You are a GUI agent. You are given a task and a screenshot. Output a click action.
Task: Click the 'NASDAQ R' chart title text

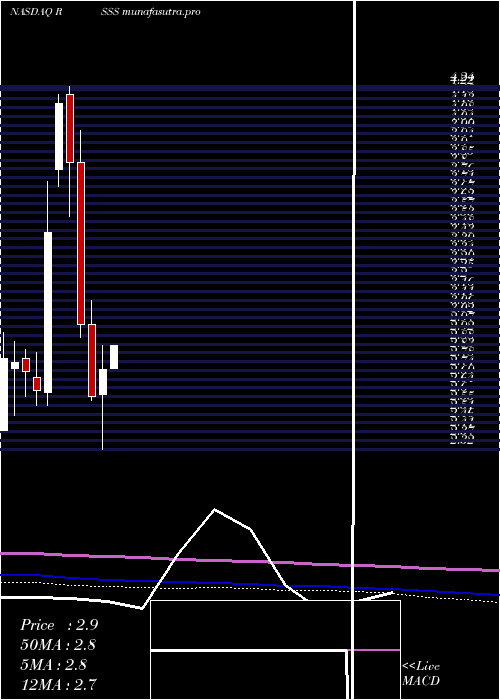tap(36, 12)
